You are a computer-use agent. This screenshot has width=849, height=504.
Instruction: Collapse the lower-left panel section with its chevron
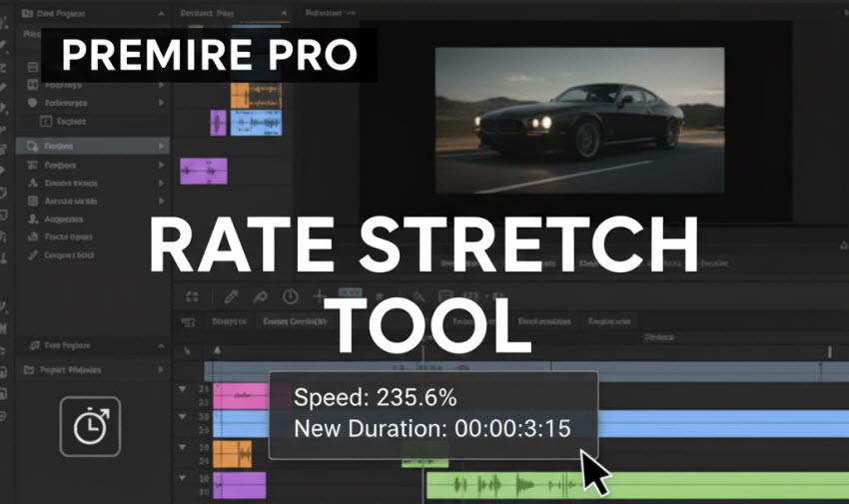(161, 345)
